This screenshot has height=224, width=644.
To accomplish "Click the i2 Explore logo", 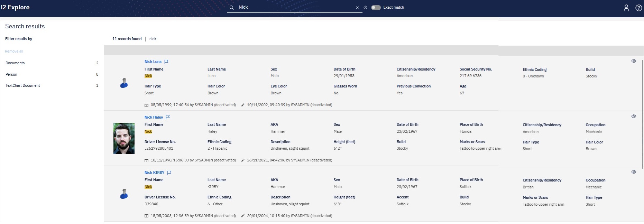I will 15,7.
